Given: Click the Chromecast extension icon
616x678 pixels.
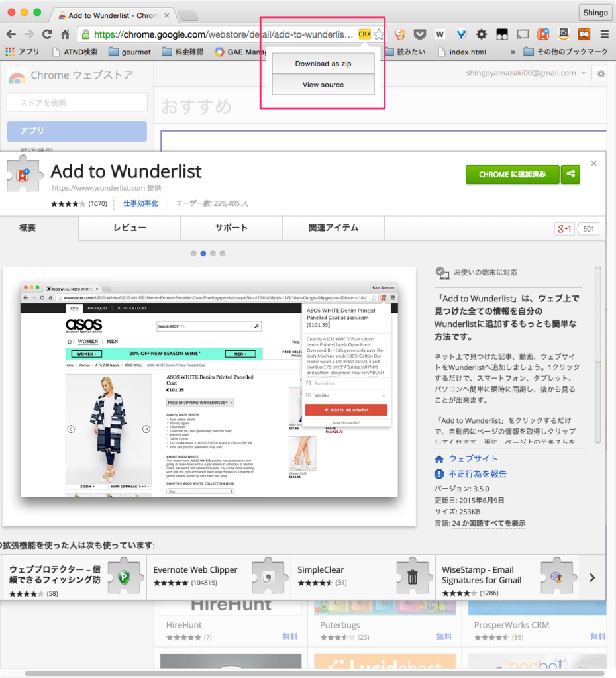Looking at the screenshot, I should (x=523, y=34).
